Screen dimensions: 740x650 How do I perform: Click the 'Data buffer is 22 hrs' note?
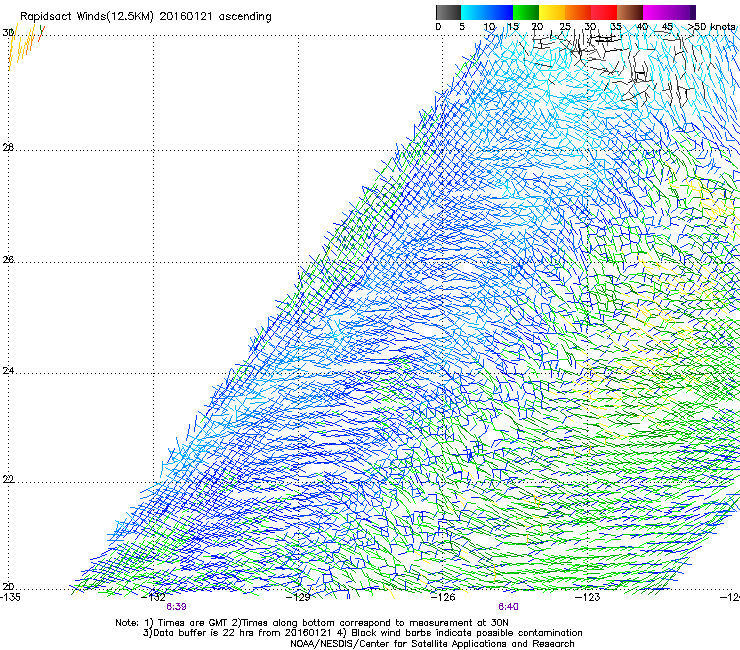click(x=362, y=633)
